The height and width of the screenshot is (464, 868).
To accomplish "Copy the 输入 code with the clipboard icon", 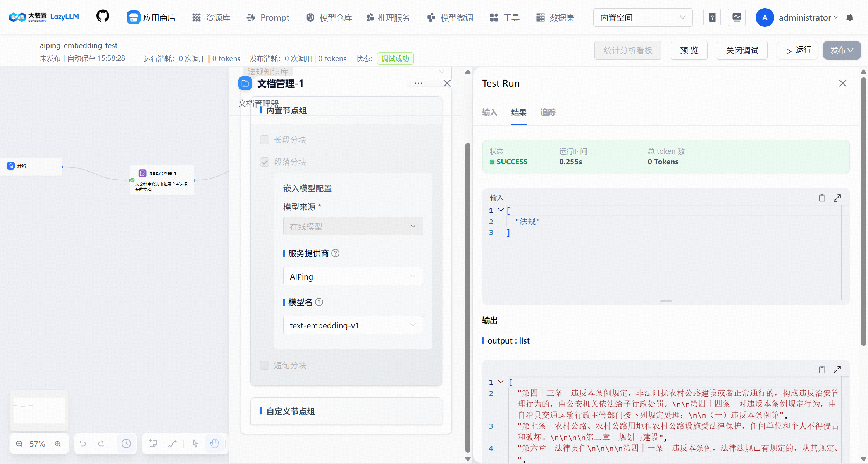I will (822, 198).
